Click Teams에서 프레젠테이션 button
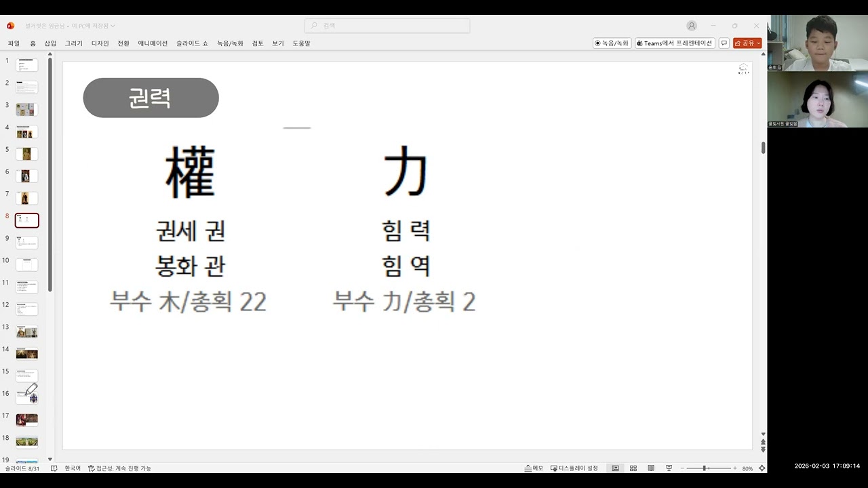Image resolution: width=868 pixels, height=488 pixels. pyautogui.click(x=675, y=43)
